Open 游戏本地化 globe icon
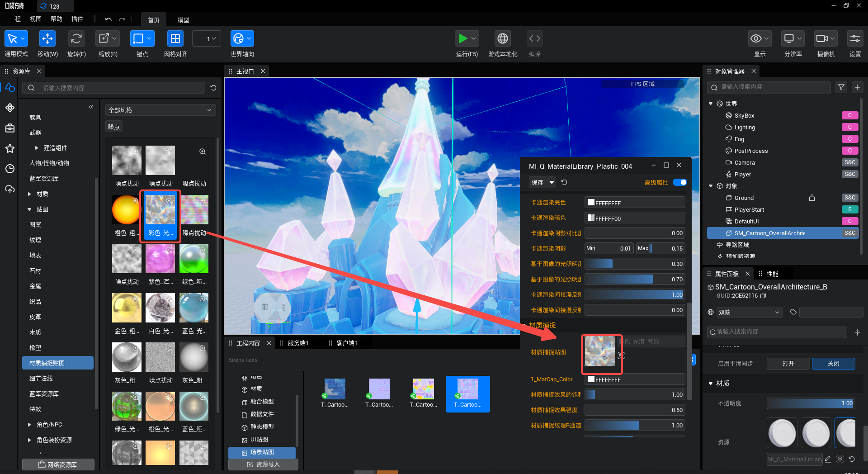The height and width of the screenshot is (474, 868). (x=503, y=39)
